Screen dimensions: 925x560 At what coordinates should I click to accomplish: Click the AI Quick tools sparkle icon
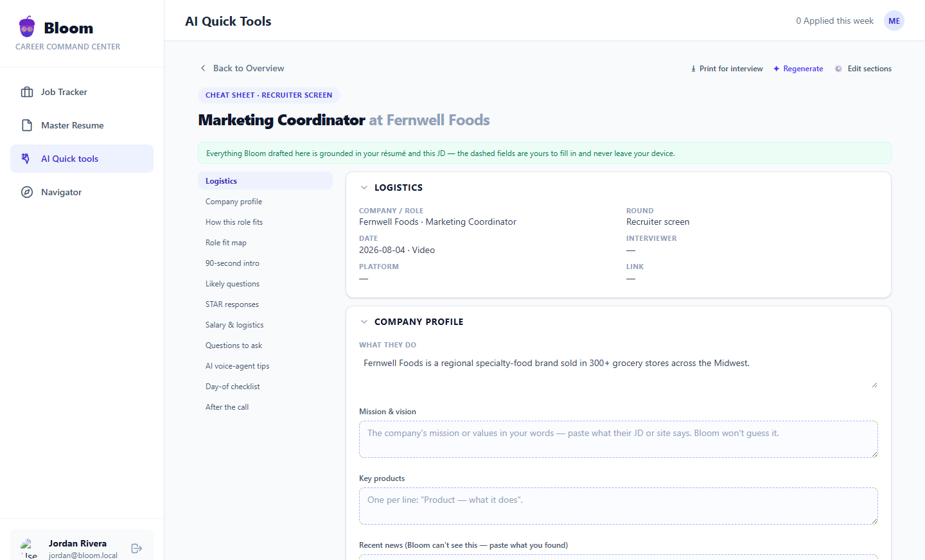point(26,159)
